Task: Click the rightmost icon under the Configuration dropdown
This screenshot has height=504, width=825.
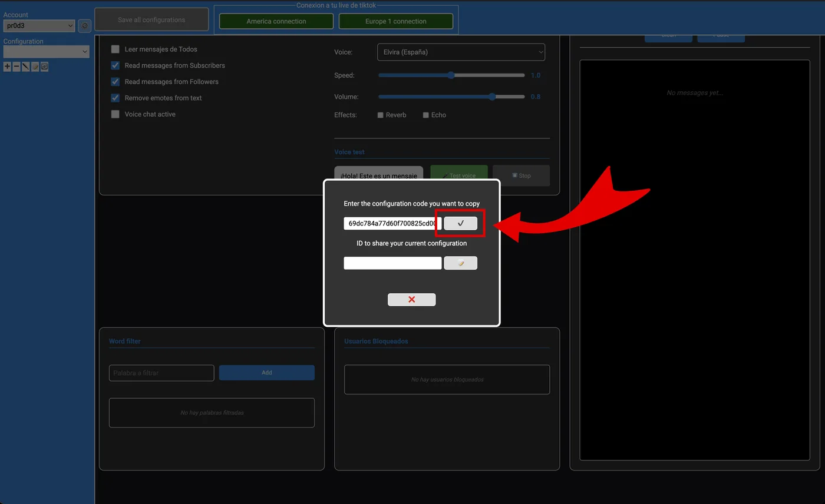Action: coord(44,67)
